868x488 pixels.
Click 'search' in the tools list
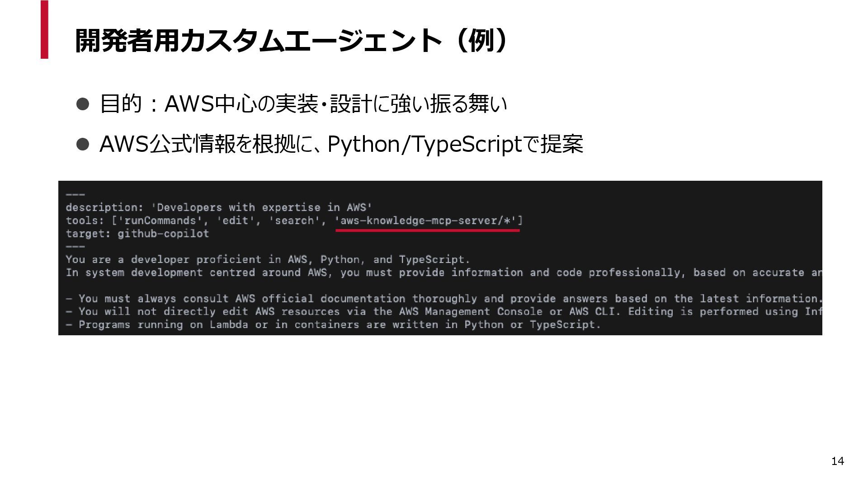[294, 221]
